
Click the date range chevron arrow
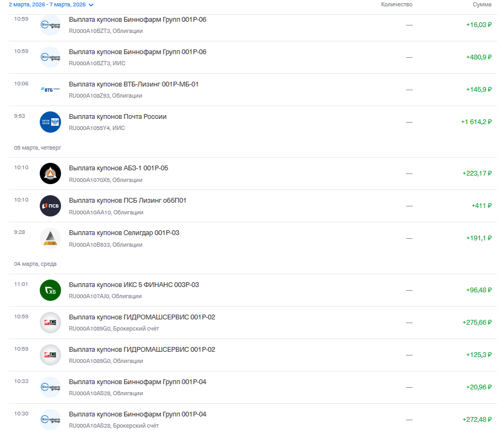91,5
